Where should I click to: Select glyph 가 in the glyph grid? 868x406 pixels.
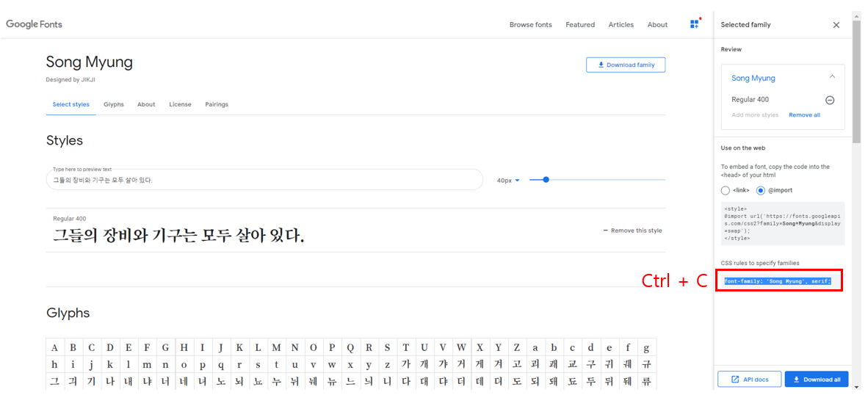tap(406, 365)
